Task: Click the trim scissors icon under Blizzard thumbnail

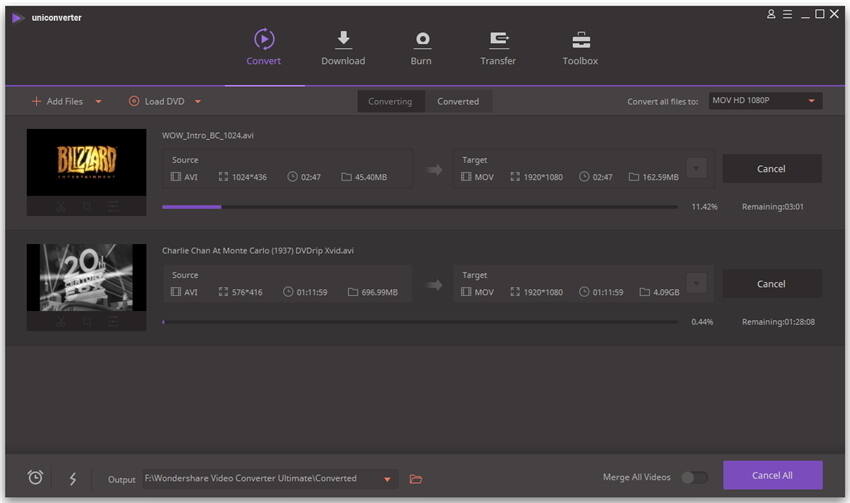Action: click(61, 207)
